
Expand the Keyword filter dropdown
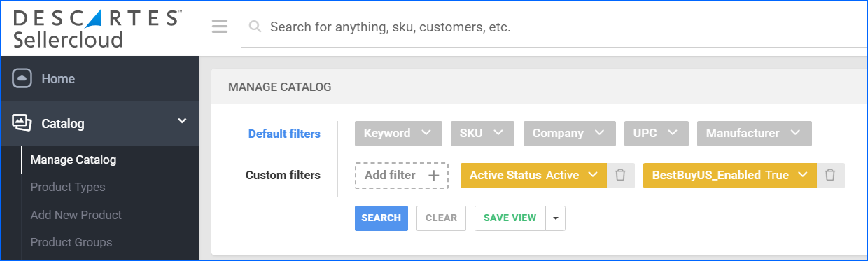pyautogui.click(x=398, y=134)
